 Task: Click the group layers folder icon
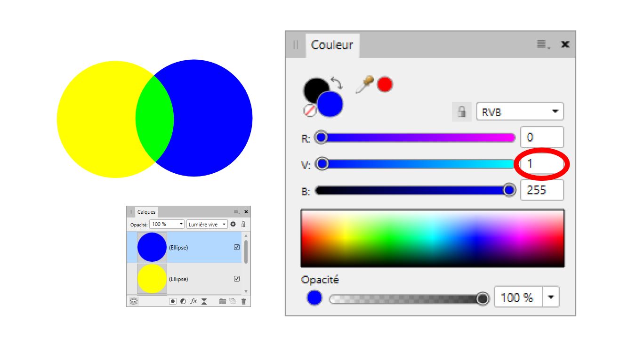[223, 301]
